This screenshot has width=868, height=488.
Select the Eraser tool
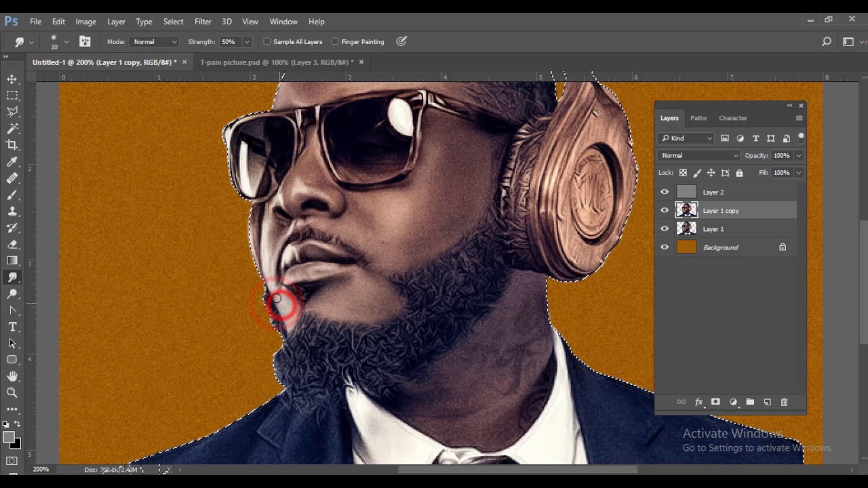[12, 245]
